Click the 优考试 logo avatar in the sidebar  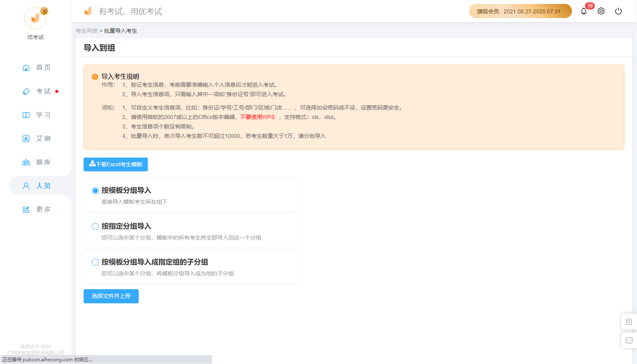(x=35, y=18)
